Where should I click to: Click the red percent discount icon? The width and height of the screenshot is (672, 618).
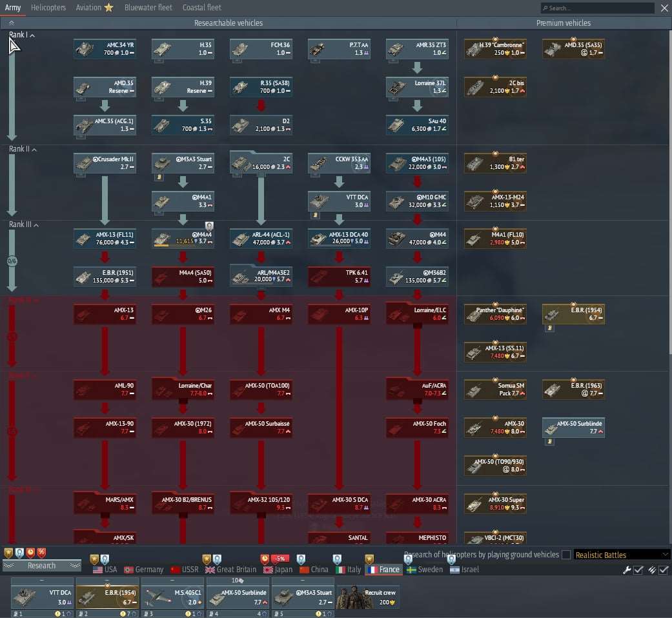tap(41, 552)
